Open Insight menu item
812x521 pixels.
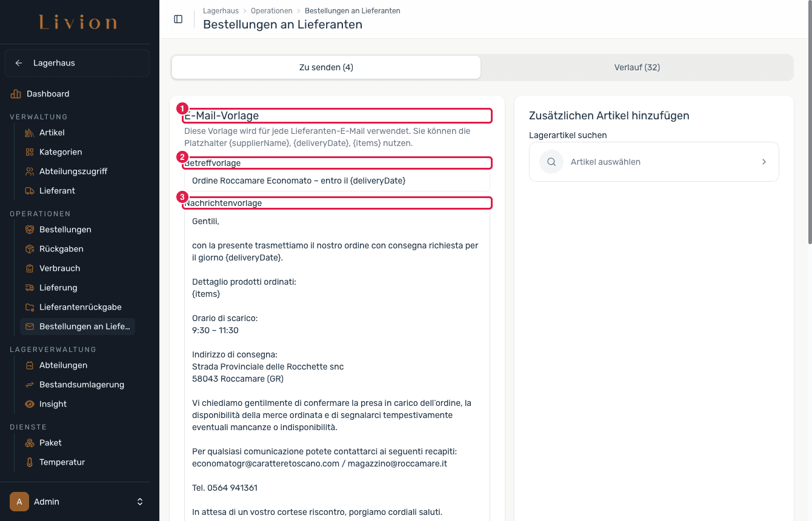pos(53,404)
